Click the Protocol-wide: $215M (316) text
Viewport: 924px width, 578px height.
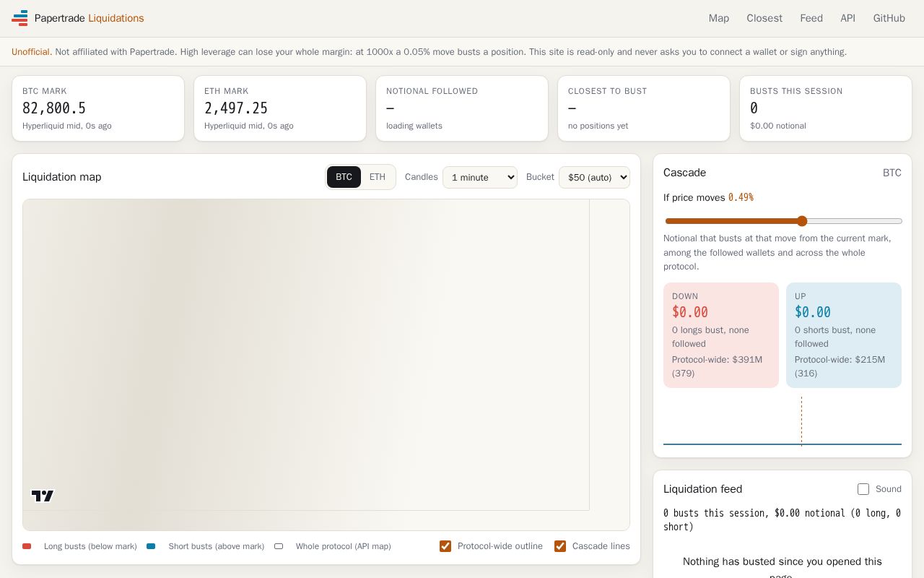(x=840, y=366)
